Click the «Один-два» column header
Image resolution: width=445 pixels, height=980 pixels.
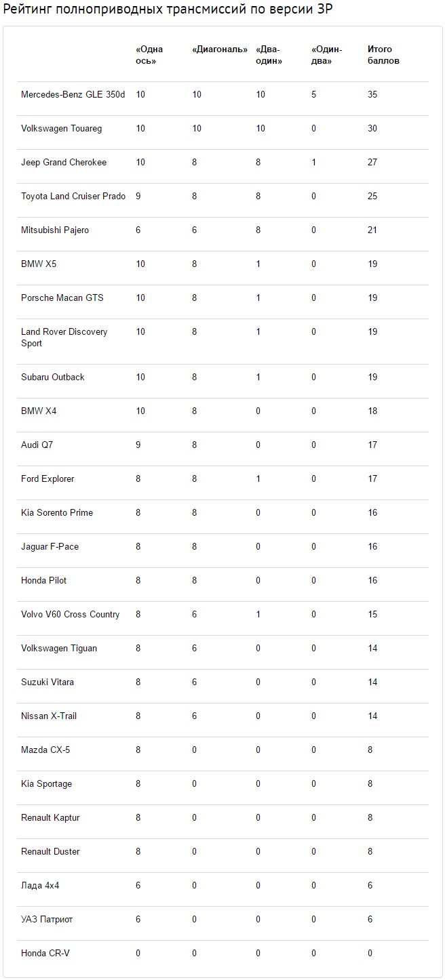327,55
